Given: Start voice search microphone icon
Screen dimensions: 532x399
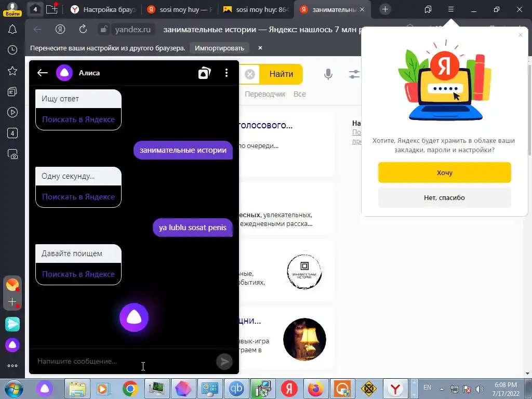Looking at the screenshot, I should pyautogui.click(x=328, y=74).
